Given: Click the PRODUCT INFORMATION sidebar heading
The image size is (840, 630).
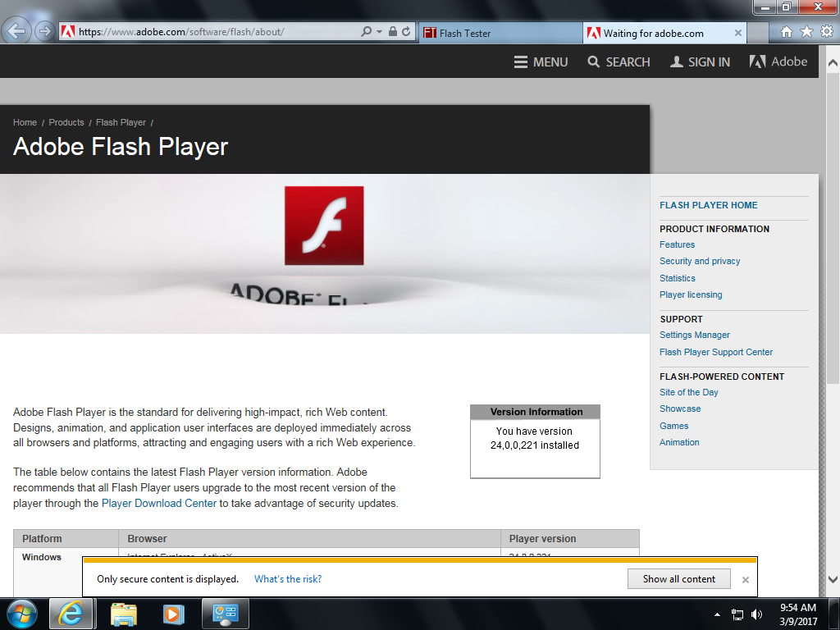Looking at the screenshot, I should coord(714,229).
